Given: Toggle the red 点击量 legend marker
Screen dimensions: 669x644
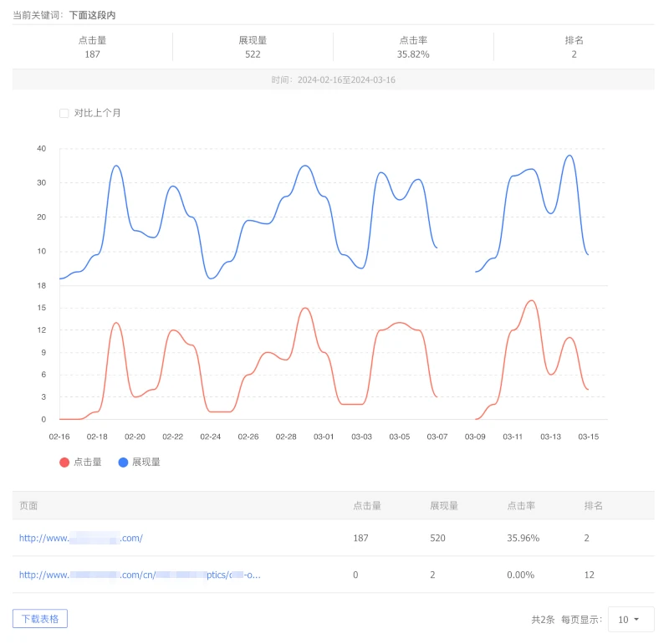Looking at the screenshot, I should [x=64, y=463].
